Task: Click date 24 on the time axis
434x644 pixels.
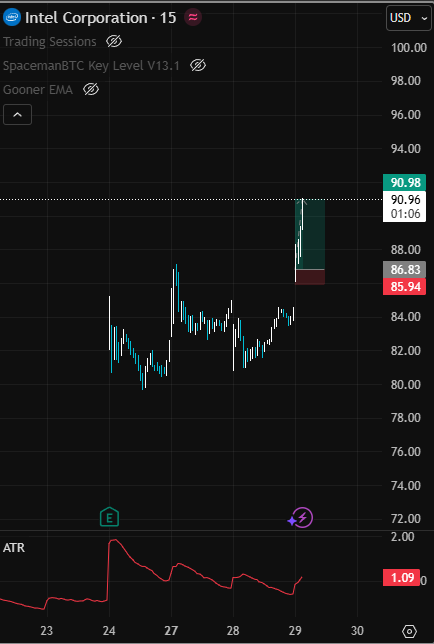Action: 109,630
